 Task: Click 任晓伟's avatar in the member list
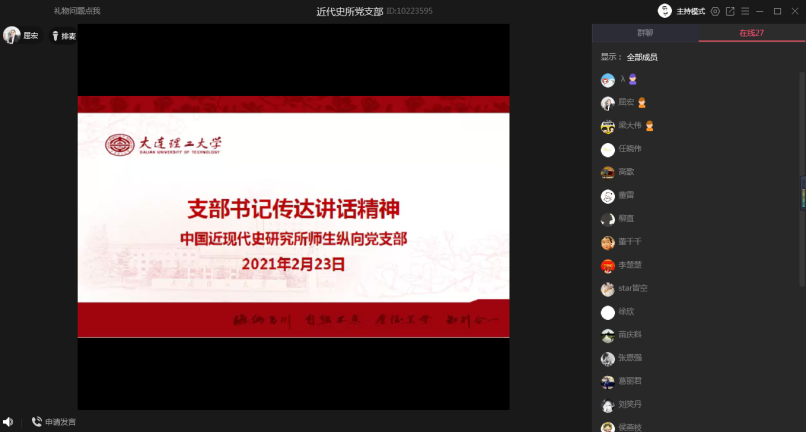tap(608, 150)
